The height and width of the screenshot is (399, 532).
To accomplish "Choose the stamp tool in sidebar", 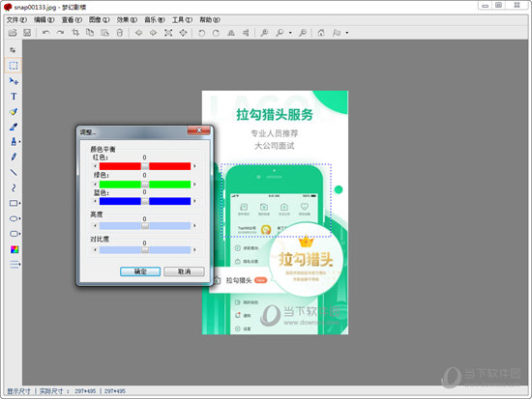I will point(14,141).
